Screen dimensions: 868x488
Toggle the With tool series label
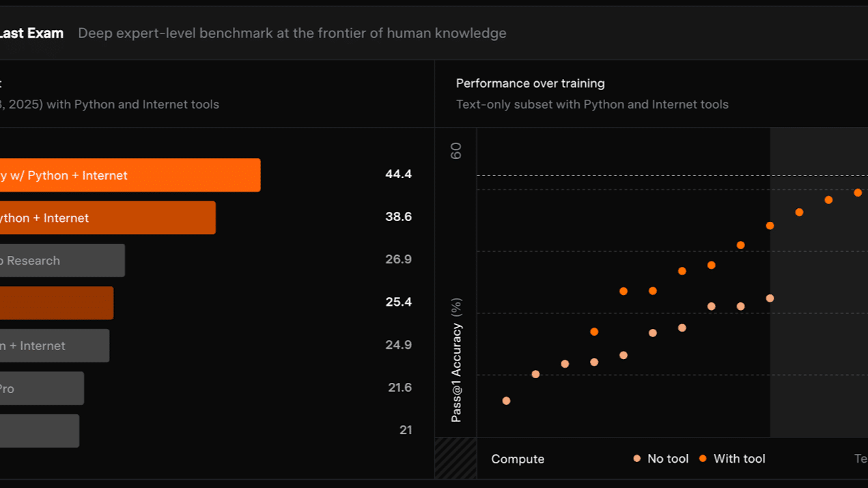739,459
